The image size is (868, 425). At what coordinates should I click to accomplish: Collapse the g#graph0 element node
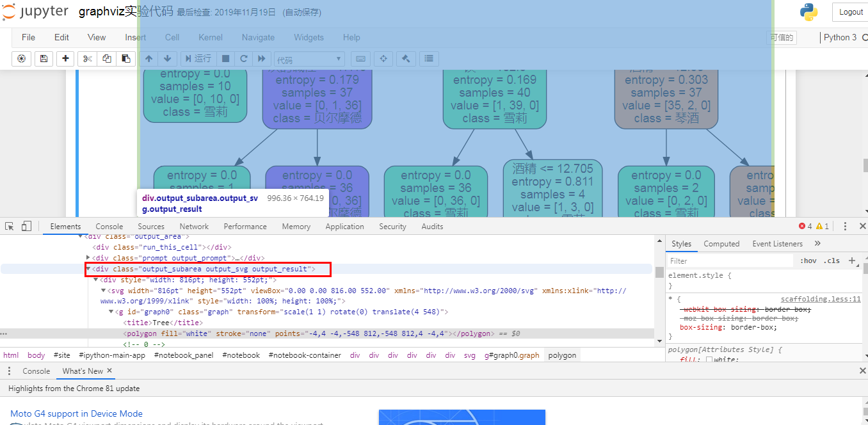111,312
